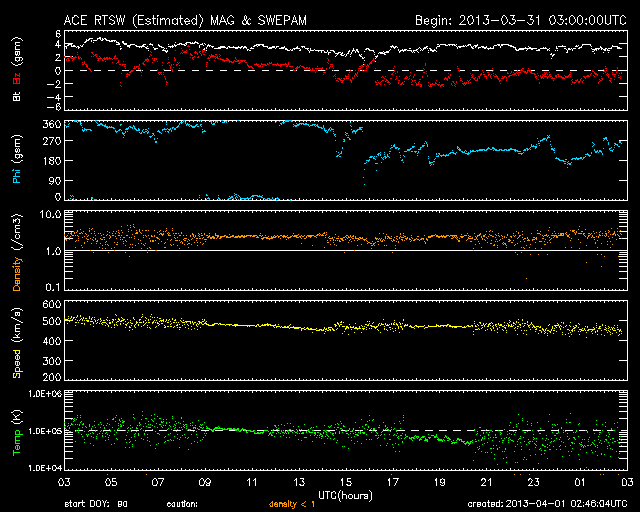The width and height of the screenshot is (640, 512).
Task: Click the 09 hour tick label
Action: click(205, 482)
